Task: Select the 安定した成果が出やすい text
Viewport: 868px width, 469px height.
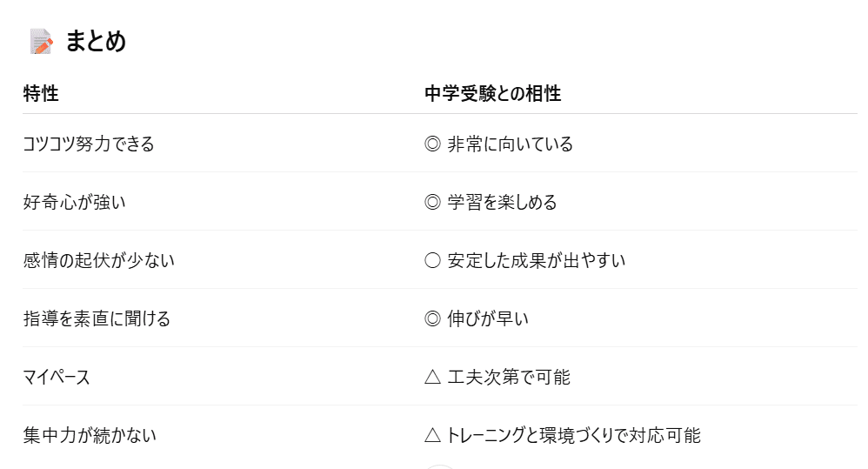Action: click(x=537, y=260)
